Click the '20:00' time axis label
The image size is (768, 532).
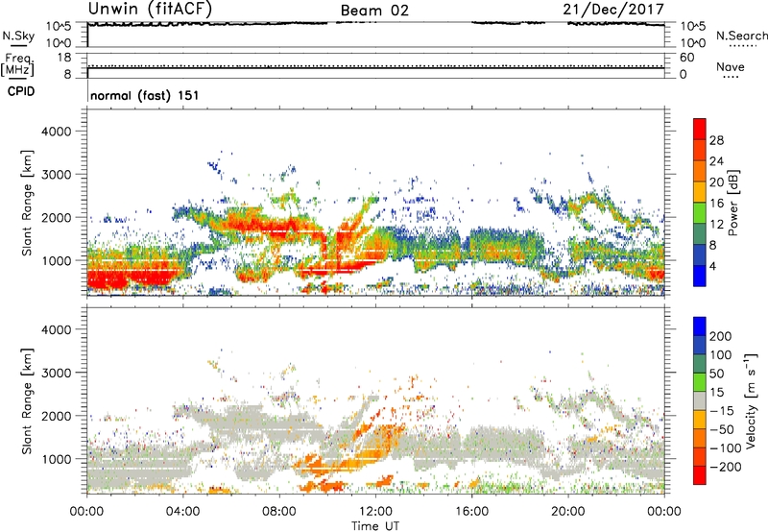pyautogui.click(x=568, y=512)
